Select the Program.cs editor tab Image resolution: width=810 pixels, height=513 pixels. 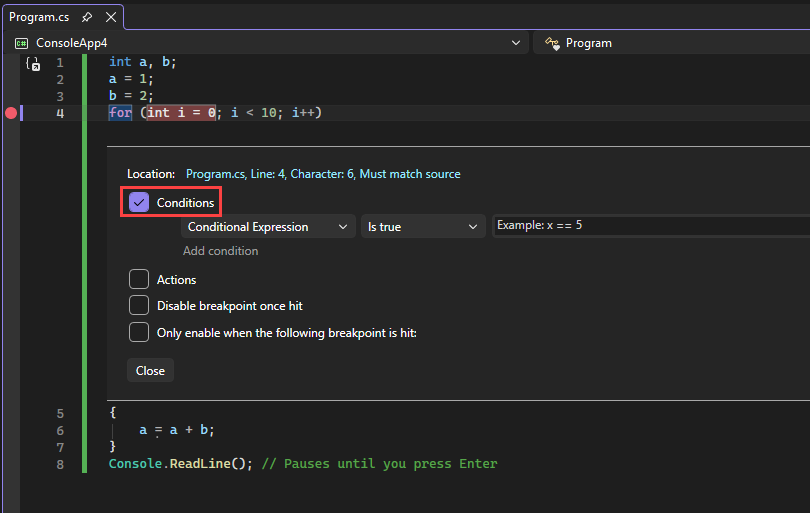tap(42, 17)
